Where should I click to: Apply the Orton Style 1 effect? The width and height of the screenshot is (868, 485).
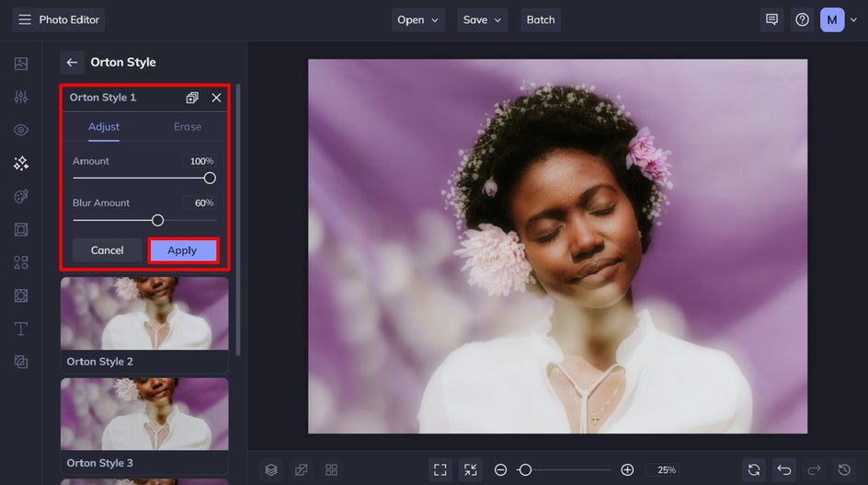point(183,250)
